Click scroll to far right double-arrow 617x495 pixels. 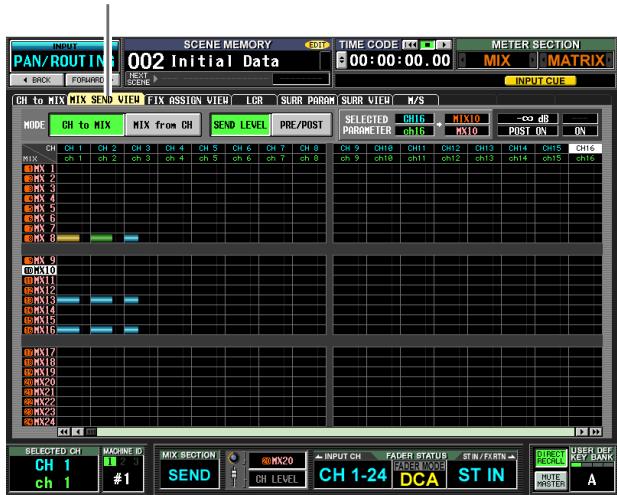[595, 432]
